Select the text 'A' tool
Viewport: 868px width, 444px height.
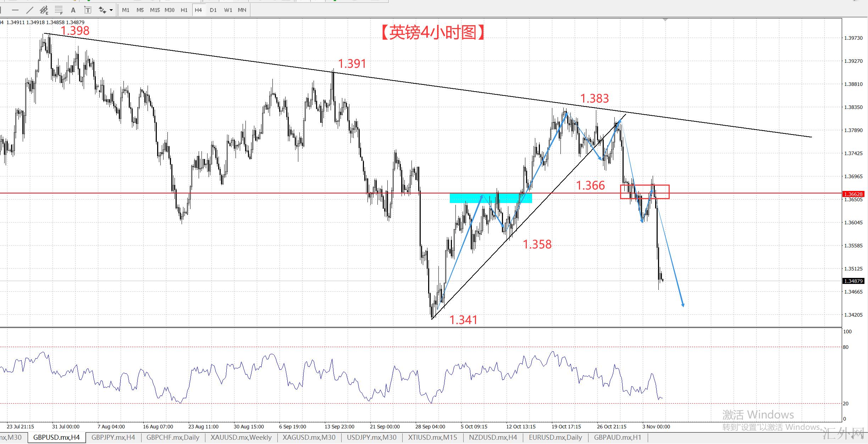73,10
